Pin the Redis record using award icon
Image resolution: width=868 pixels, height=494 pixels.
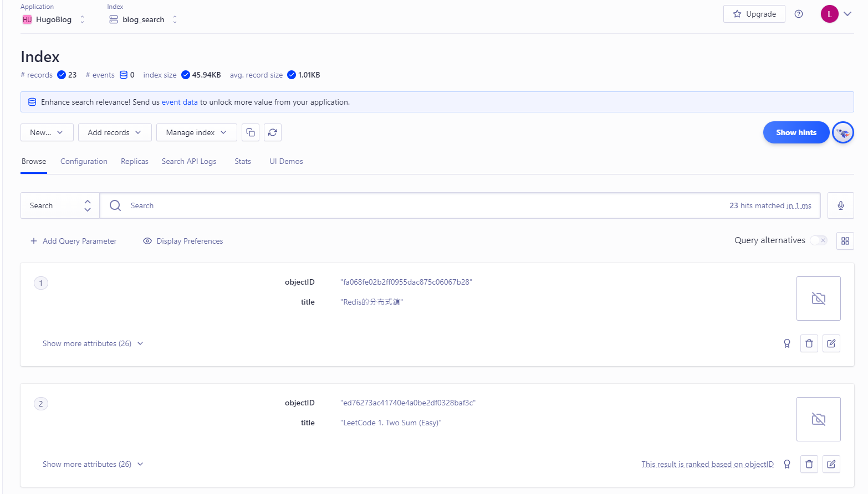pos(787,343)
